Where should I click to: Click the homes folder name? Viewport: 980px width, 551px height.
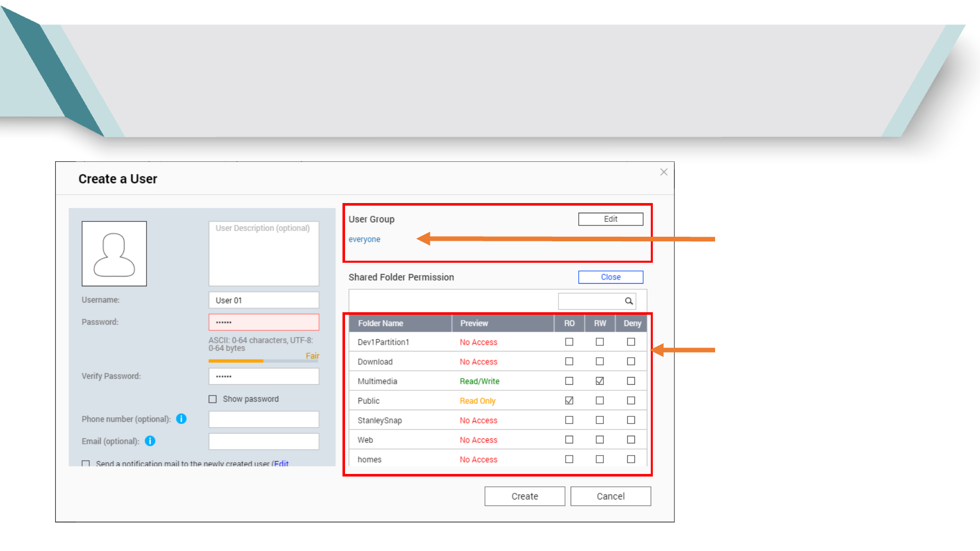click(370, 460)
